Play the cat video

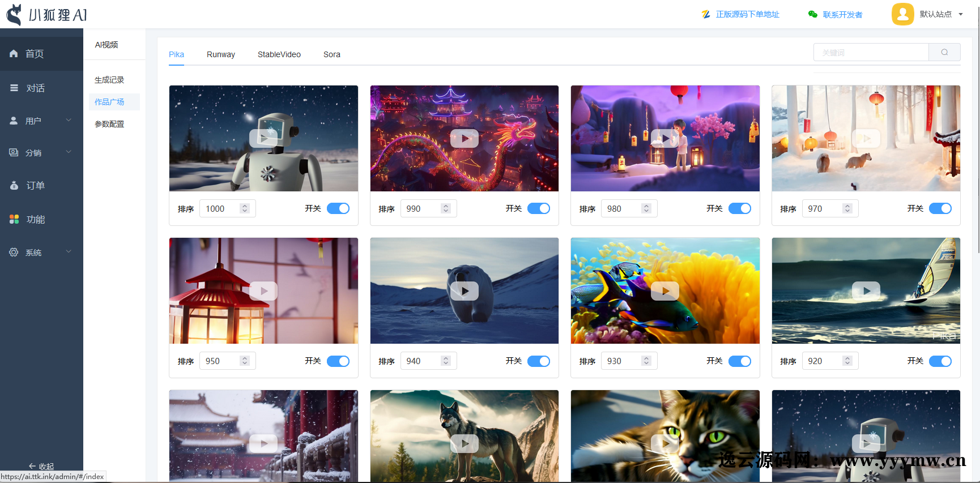tap(665, 443)
